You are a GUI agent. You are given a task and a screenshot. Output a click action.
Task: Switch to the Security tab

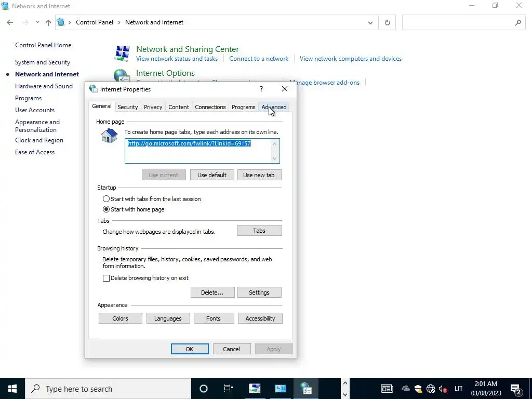click(x=128, y=107)
